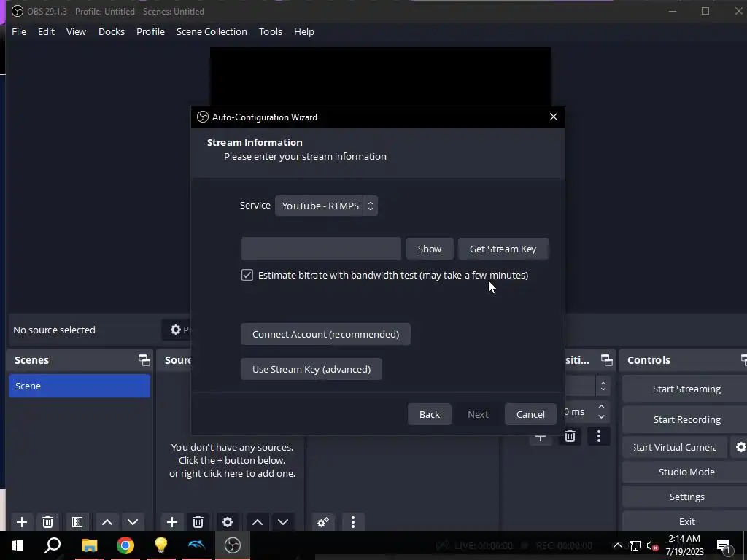Undock the Scene Transitions panel
Screen dimensions: 747x560
click(x=606, y=360)
